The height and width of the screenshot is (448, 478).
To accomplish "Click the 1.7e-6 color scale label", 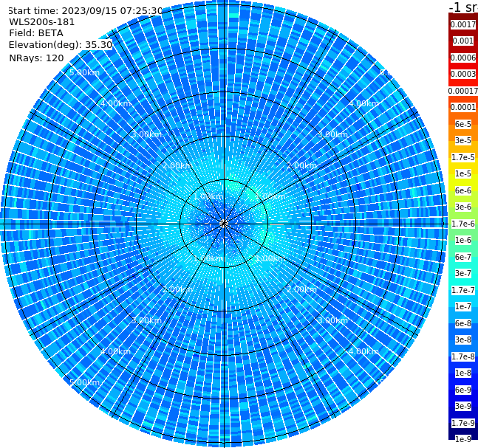I will (463, 224).
